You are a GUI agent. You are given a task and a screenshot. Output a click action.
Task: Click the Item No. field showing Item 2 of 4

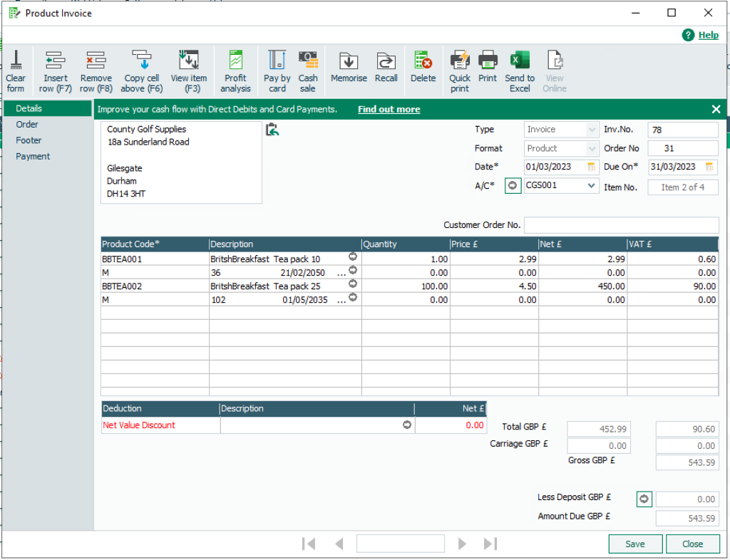[682, 187]
